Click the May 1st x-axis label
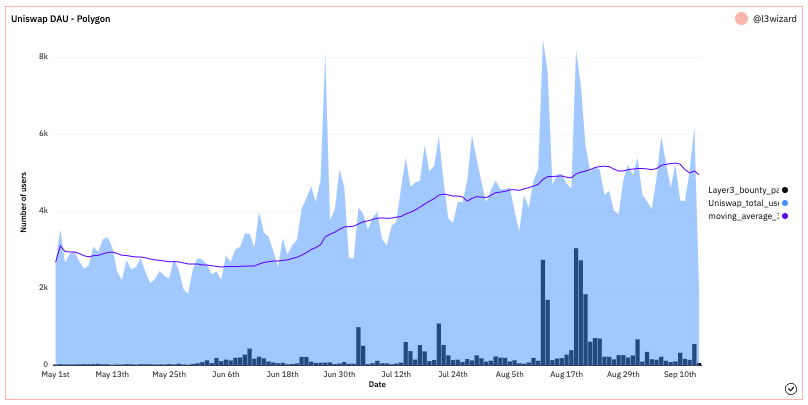 (56, 375)
